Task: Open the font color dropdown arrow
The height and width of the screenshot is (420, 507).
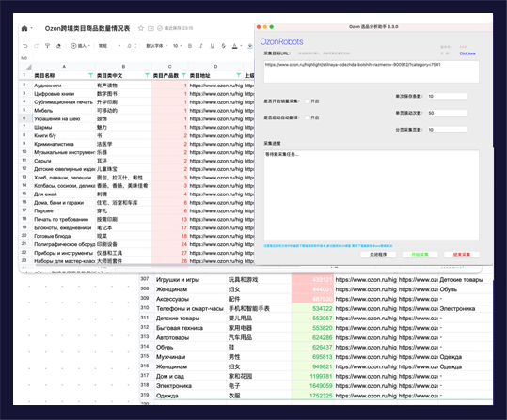Action: point(241,46)
